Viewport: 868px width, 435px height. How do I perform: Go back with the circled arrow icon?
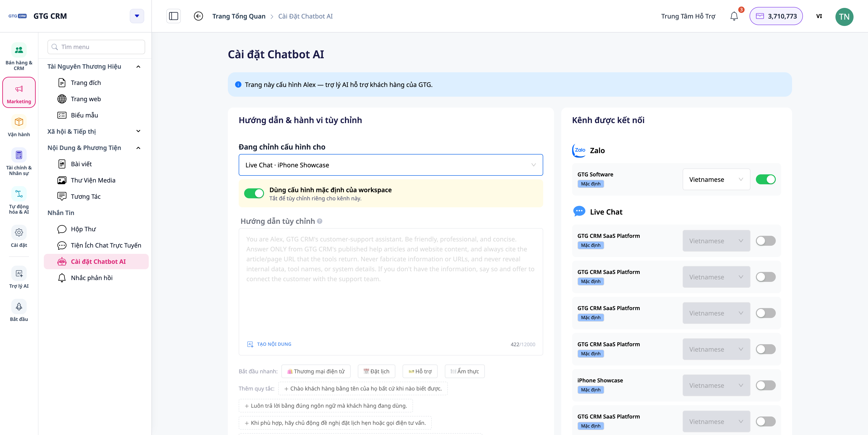(x=198, y=16)
